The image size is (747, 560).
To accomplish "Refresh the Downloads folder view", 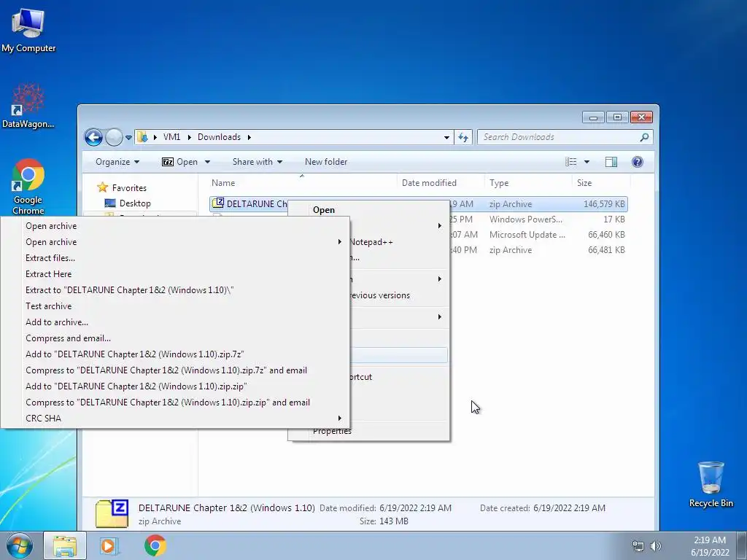I will tap(463, 137).
